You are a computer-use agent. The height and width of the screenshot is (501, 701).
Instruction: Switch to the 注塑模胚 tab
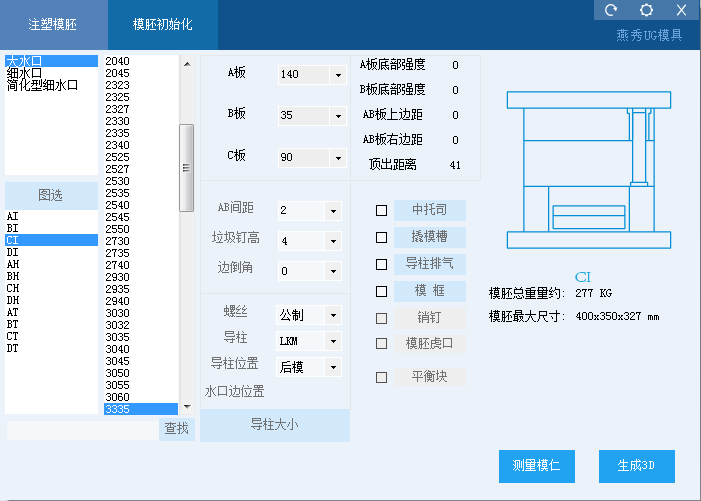click(x=53, y=24)
